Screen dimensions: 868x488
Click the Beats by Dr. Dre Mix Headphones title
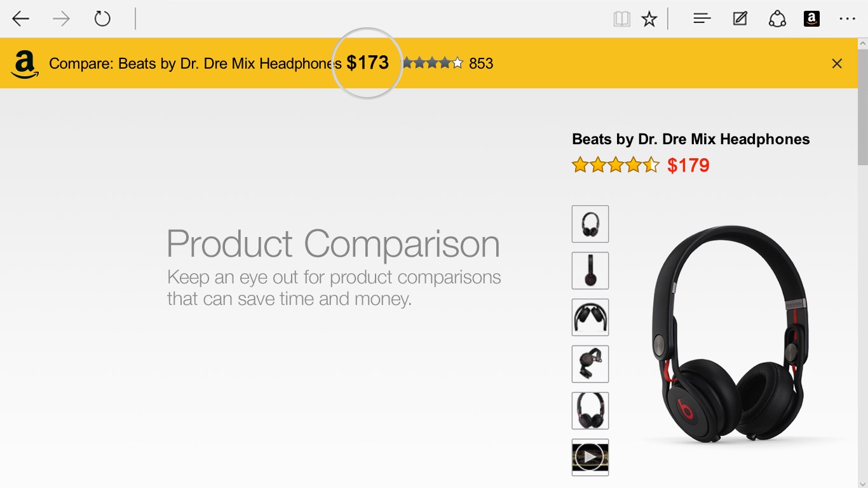coord(691,139)
